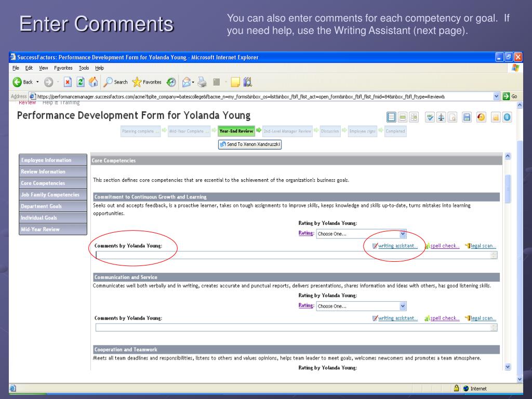The image size is (532, 399).
Task: Open writing assistant for Communication and Service
Action: [397, 318]
